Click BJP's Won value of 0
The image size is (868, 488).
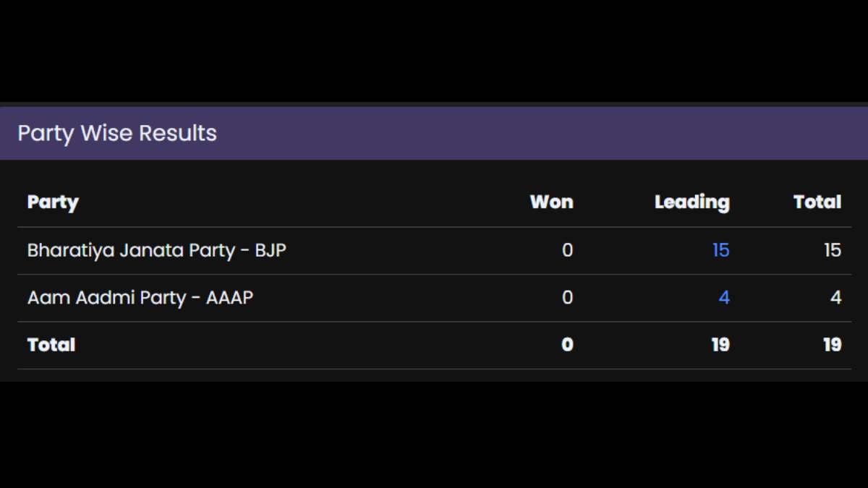click(567, 250)
